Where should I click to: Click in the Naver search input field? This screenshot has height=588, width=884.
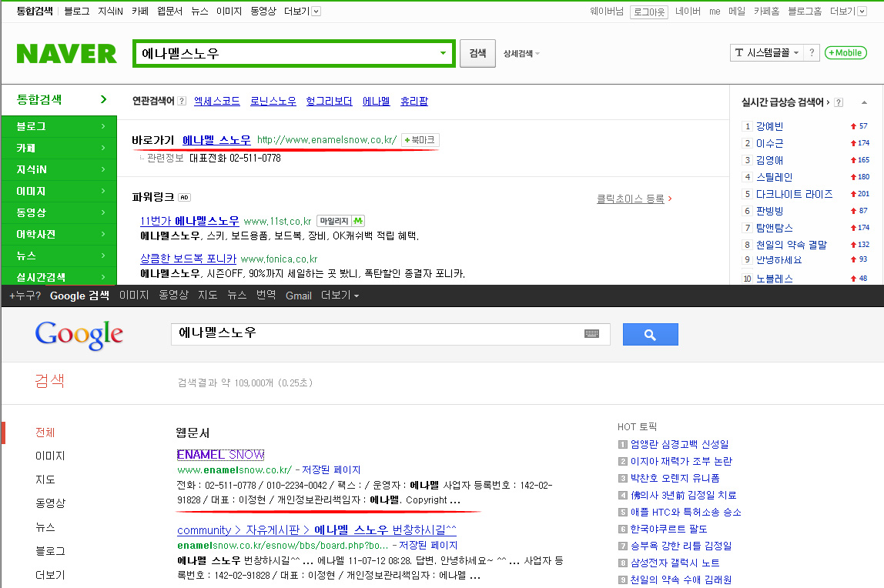pyautogui.click(x=286, y=54)
